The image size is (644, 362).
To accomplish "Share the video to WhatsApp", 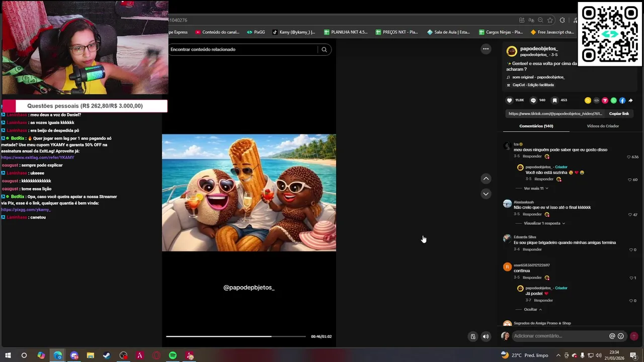I will 614,101.
